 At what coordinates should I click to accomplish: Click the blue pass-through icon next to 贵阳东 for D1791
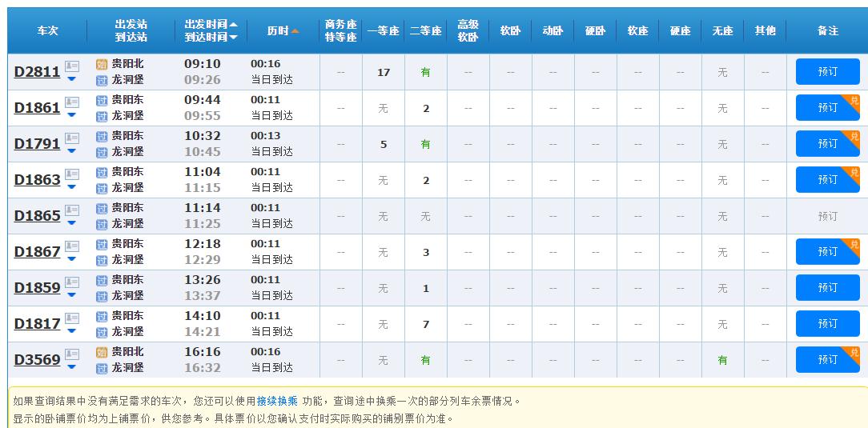102,136
